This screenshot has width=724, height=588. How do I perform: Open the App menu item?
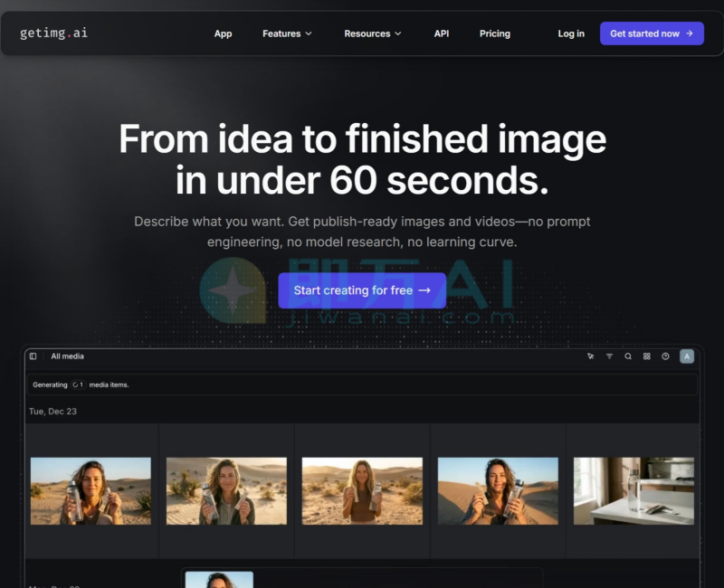(223, 33)
